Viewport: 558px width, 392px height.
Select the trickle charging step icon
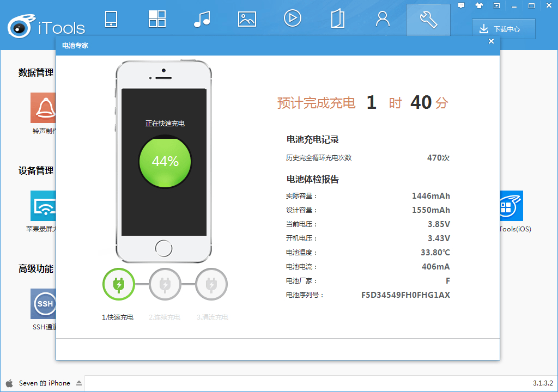(x=211, y=285)
